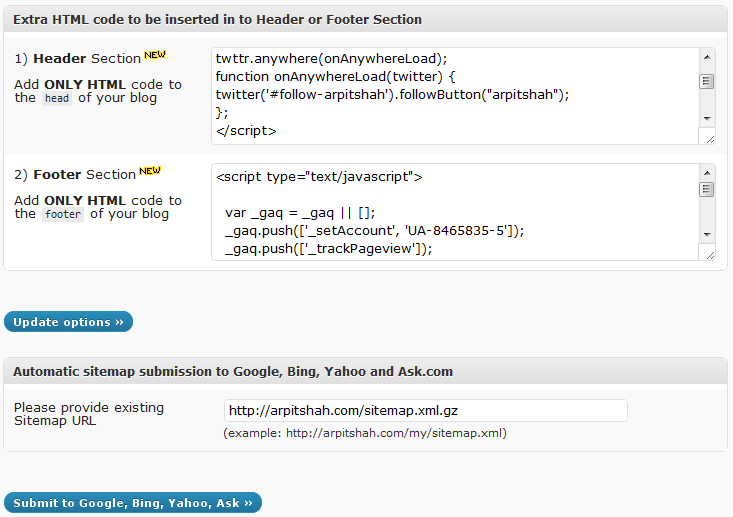Click the Header textarea scrollbar thumb
This screenshot has height=517, width=733.
tap(707, 81)
